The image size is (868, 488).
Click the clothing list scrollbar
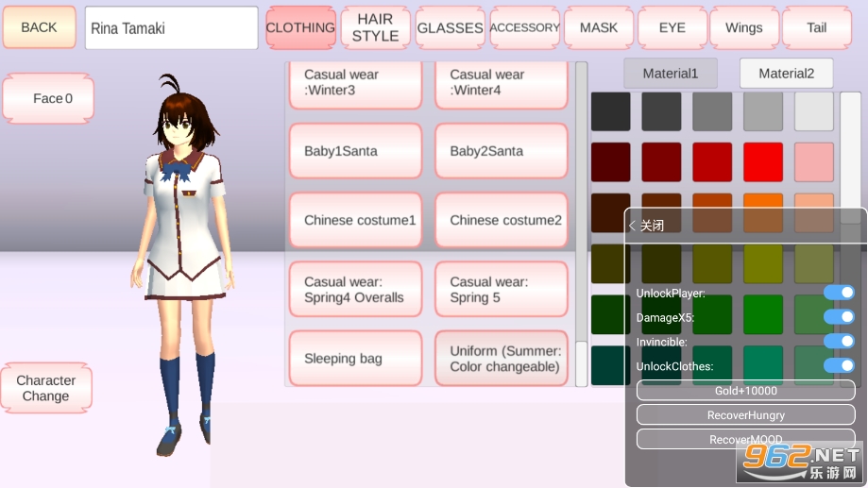click(581, 224)
